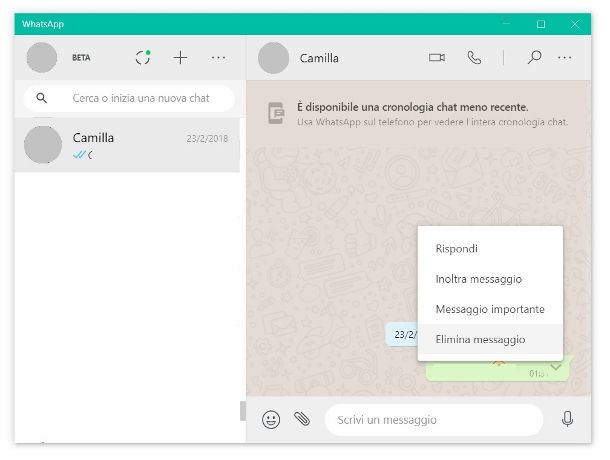Click your profile avatar next to BETA
The width and height of the screenshot is (610, 460).
pyautogui.click(x=42, y=58)
